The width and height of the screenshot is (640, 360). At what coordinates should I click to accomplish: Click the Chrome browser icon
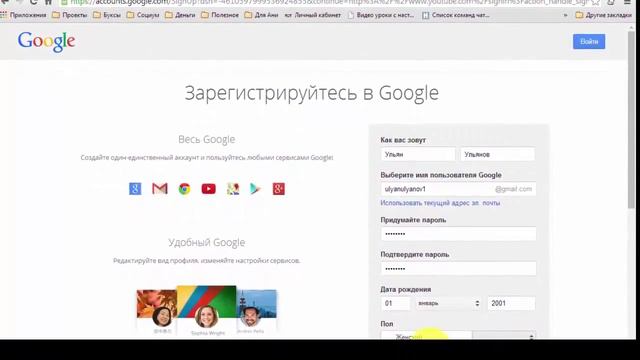point(184,189)
